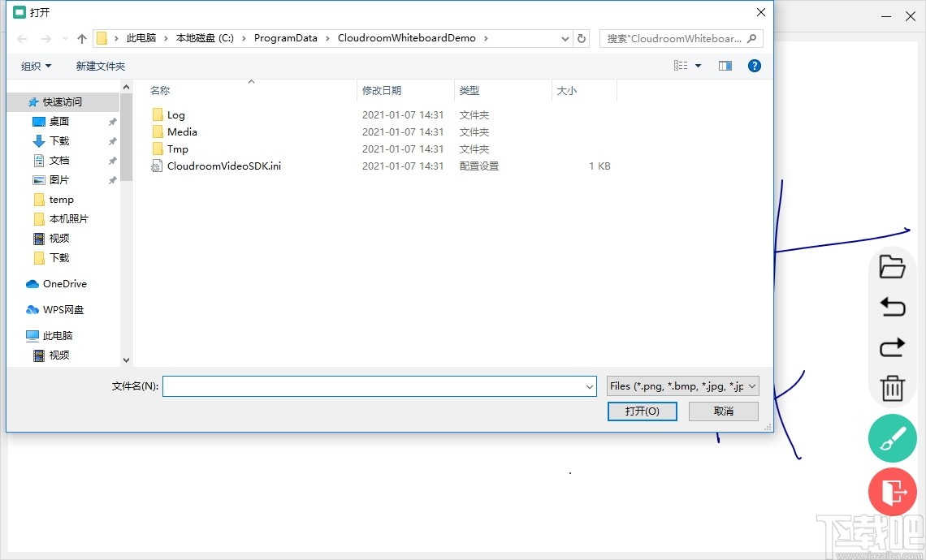Select first Downloads (下载) with pin
The image size is (926, 560).
(59, 141)
